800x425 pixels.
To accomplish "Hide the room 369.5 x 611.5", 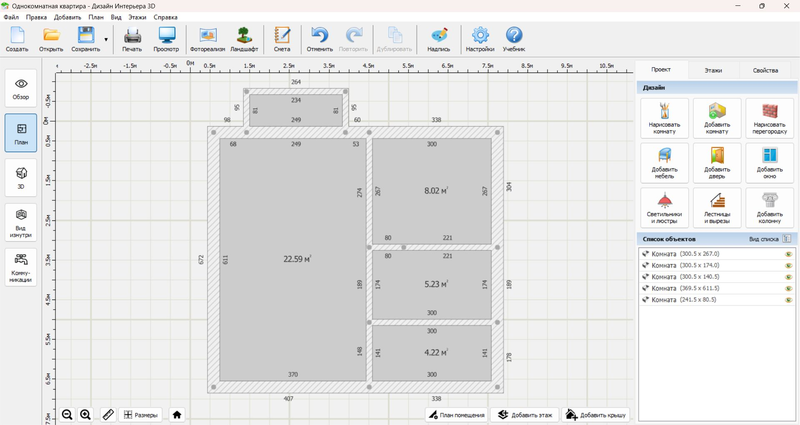I will point(787,288).
